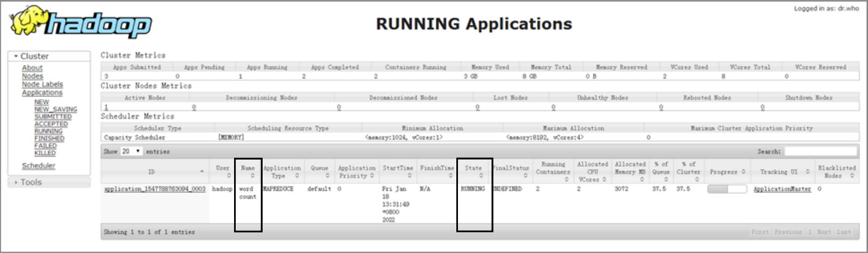Viewport: 868px width, 253px height.
Task: Go to Next page of entries
Action: (823, 232)
